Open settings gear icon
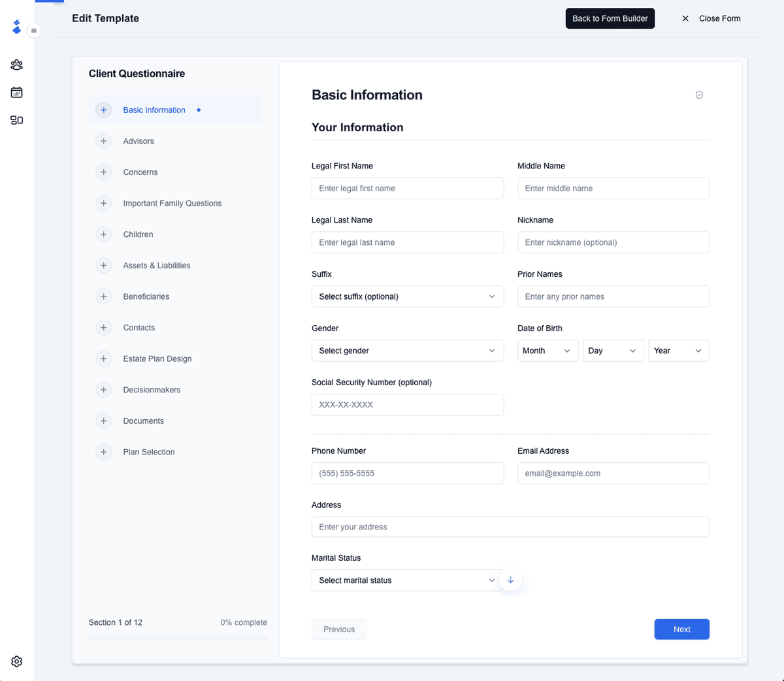The image size is (784, 681). pos(17,661)
